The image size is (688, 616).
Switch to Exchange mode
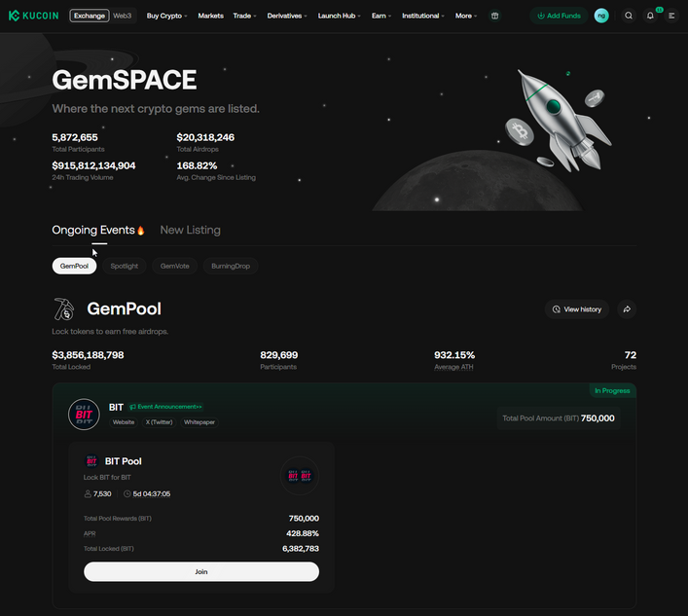pos(90,16)
